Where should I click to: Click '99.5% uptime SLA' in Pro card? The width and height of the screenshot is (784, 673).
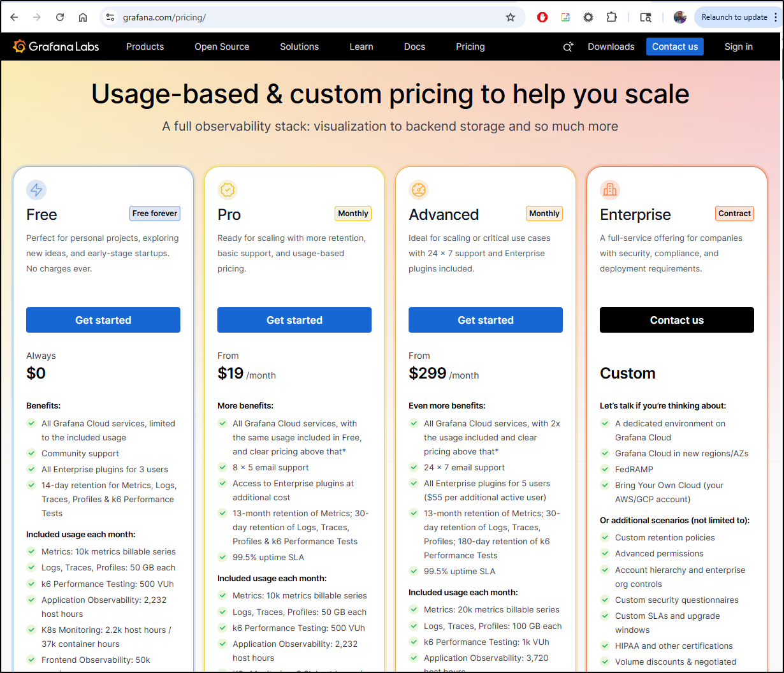268,557
